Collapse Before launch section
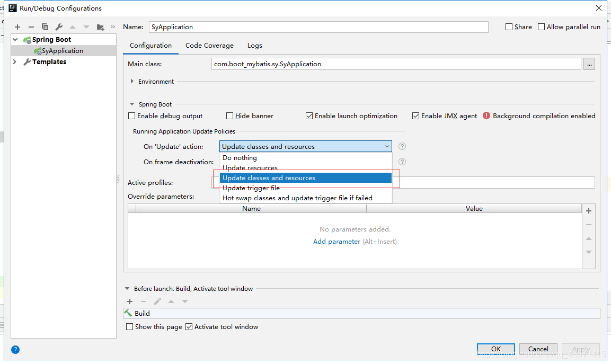Image resolution: width=611 pixels, height=364 pixels. coord(127,289)
